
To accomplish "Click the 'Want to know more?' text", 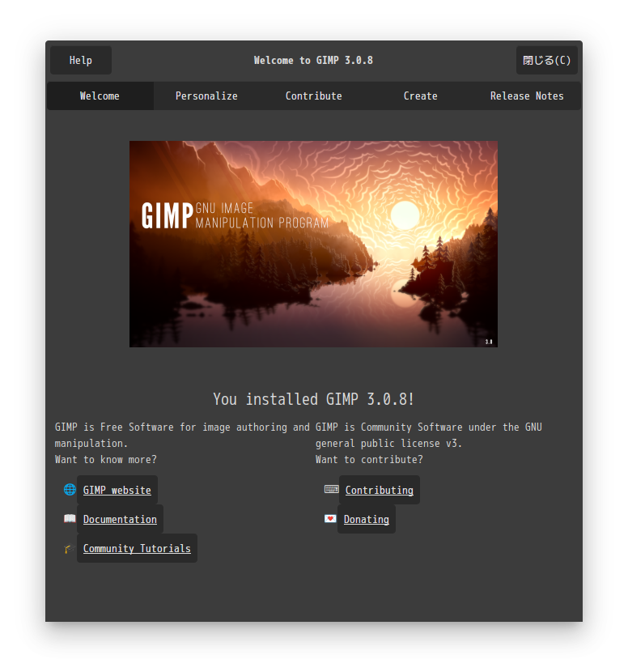I will pos(106,459).
